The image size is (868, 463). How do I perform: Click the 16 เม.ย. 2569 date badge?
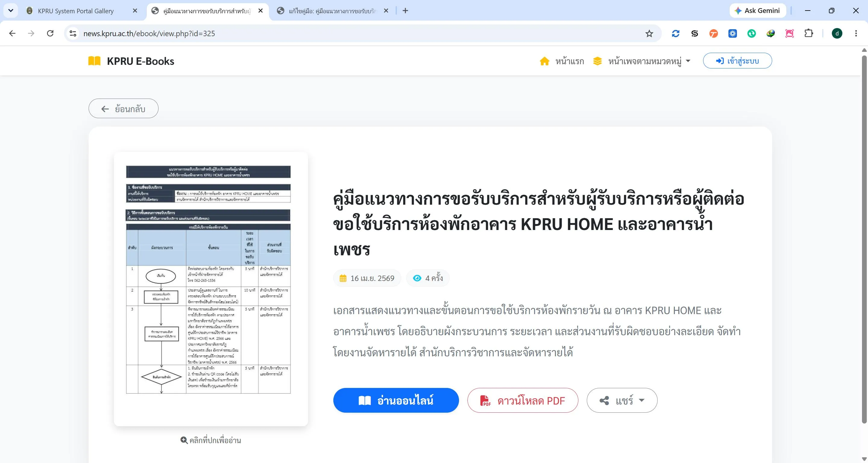[367, 278]
